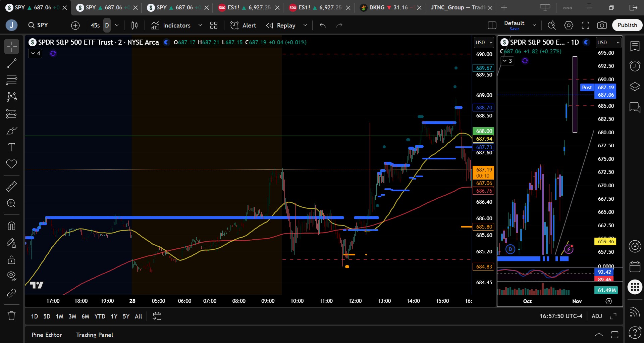Start bar Replay mode
Screen dimensions: 644x344
281,25
